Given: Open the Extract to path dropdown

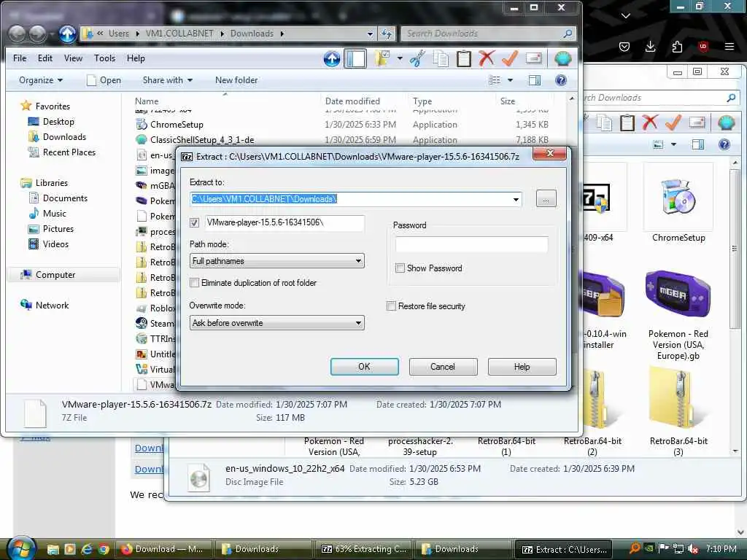Looking at the screenshot, I should point(516,199).
